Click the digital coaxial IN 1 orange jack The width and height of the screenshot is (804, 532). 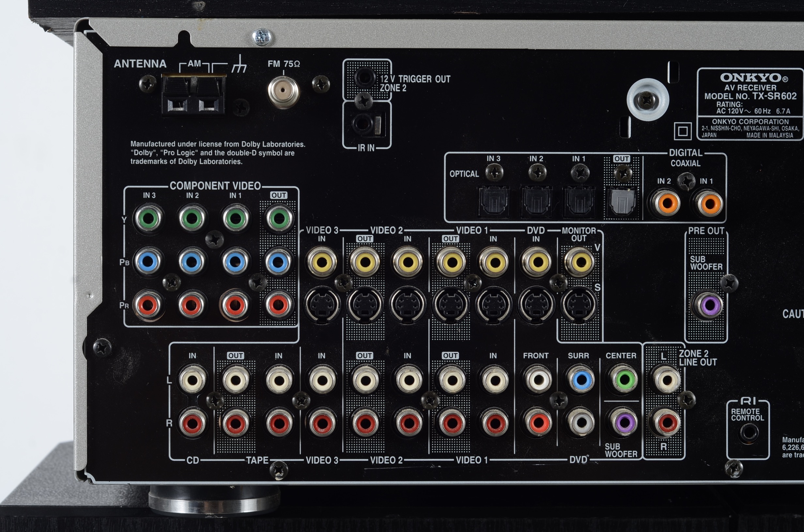point(710,203)
